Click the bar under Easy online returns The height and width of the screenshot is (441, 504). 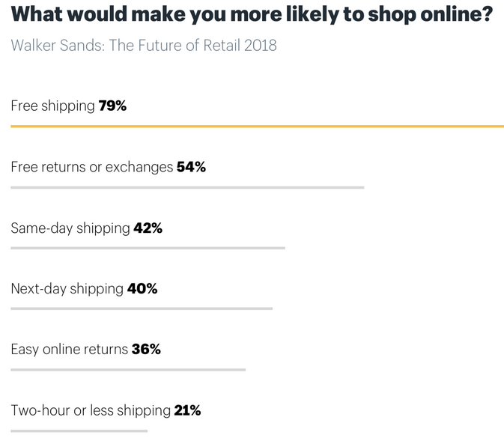tap(128, 370)
